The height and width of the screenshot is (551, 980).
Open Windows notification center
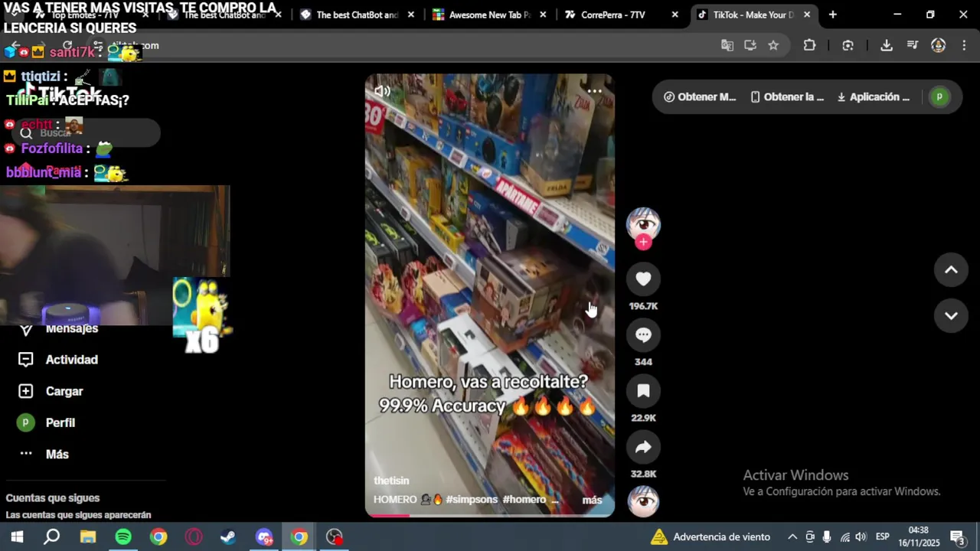(x=958, y=537)
